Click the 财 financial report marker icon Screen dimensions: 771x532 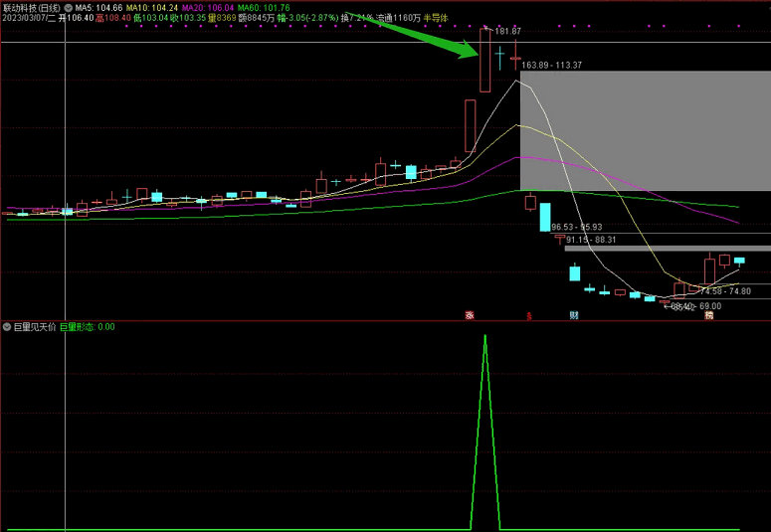tap(574, 315)
